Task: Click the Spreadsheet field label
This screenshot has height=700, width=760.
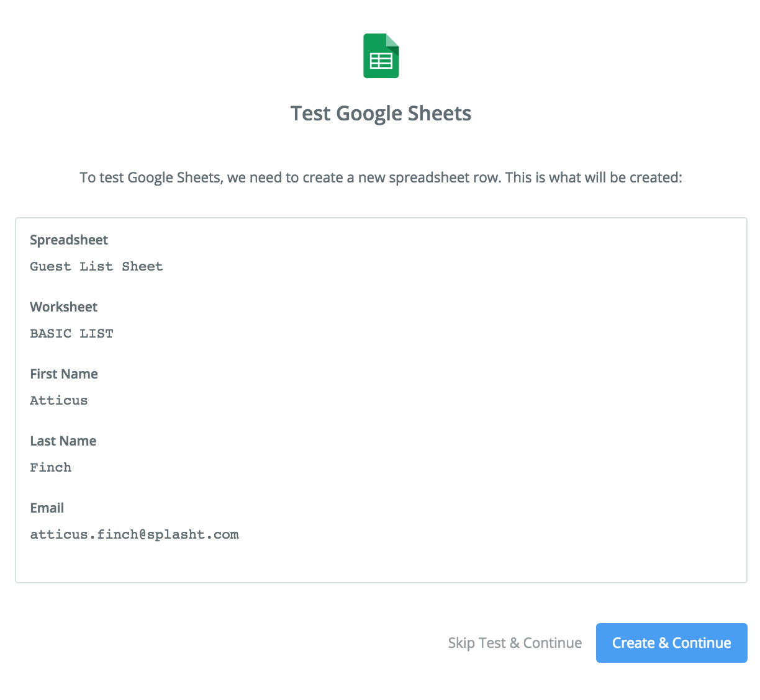Action: 69,240
